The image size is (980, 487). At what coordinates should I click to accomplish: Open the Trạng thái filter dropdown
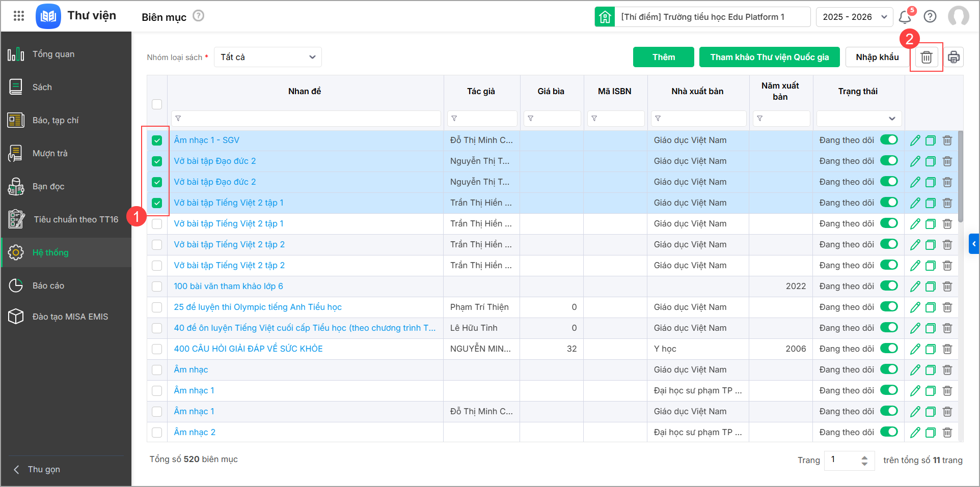click(859, 119)
